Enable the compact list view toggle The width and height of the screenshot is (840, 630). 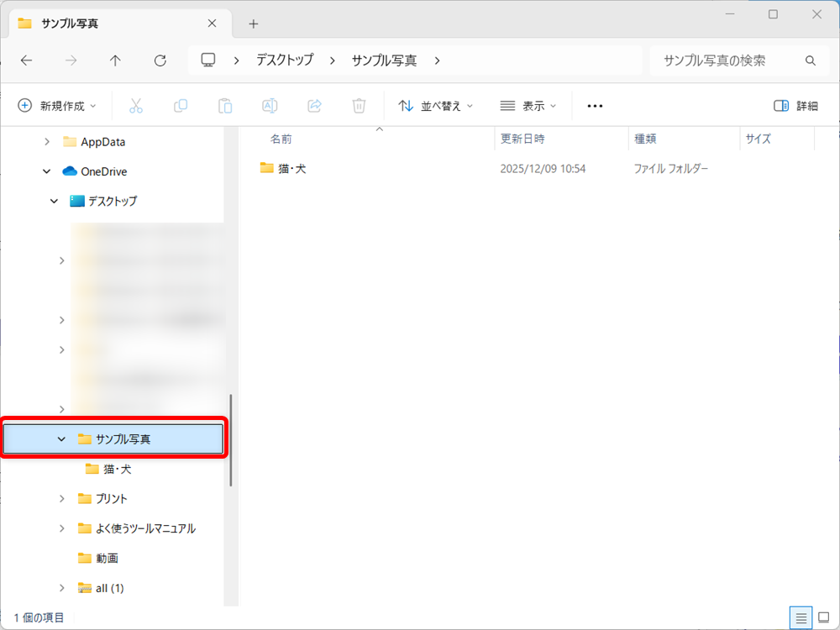coord(800,619)
